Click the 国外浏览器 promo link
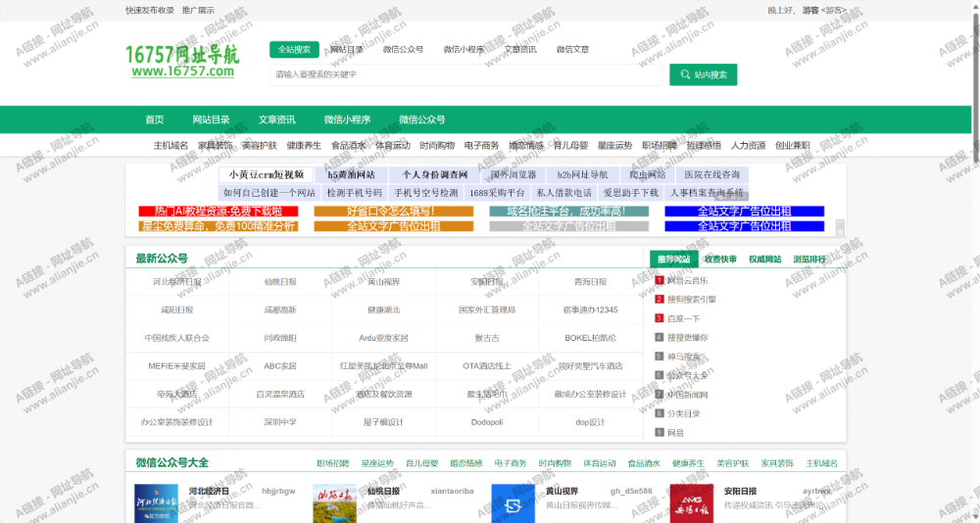Image resolution: width=980 pixels, height=523 pixels. [514, 174]
